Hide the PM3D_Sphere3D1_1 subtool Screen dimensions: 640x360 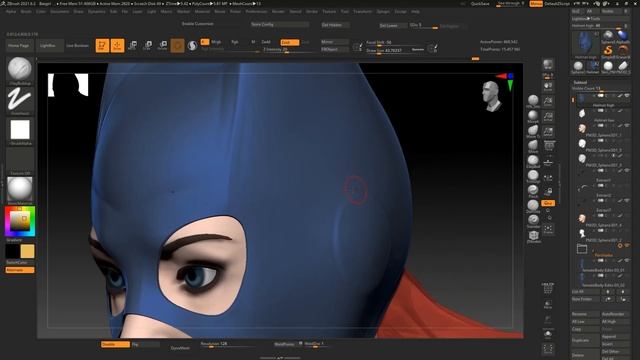click(x=627, y=125)
